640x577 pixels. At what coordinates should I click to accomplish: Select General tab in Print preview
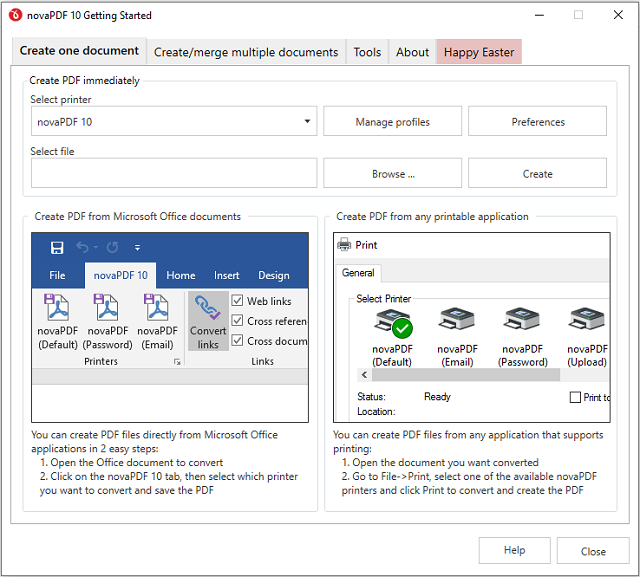(x=358, y=273)
